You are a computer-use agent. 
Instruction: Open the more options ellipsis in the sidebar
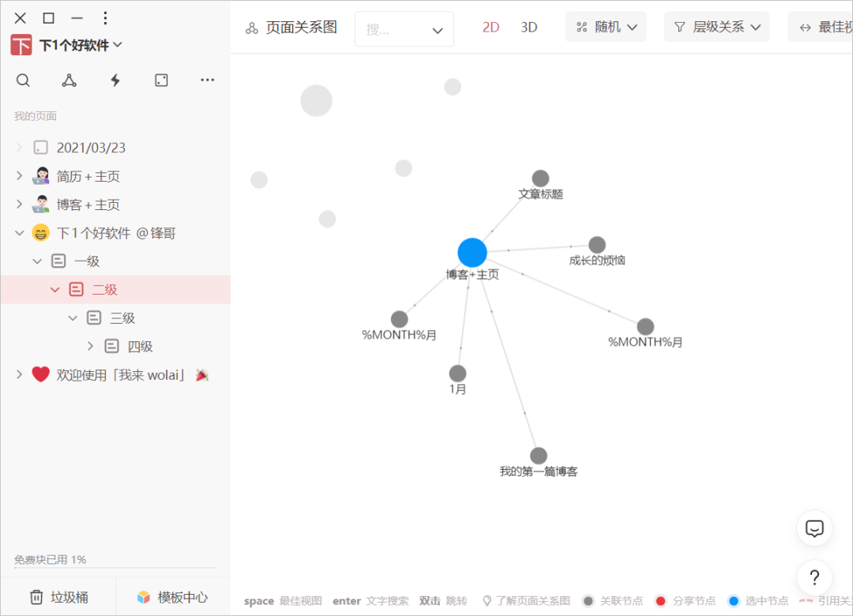click(207, 80)
